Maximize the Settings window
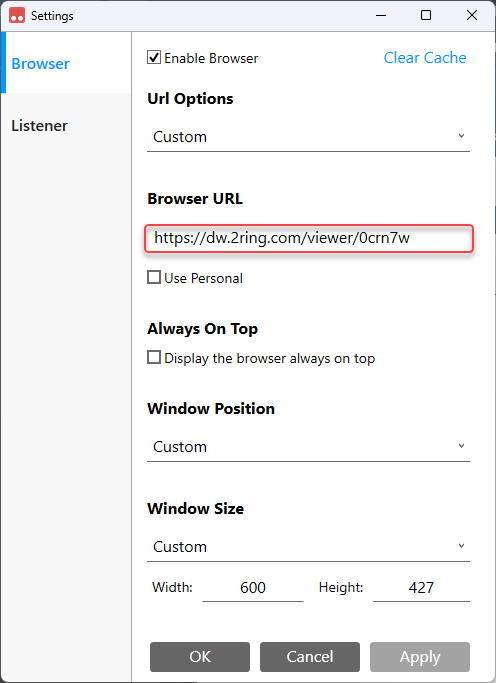This screenshot has height=683, width=496. (x=426, y=15)
